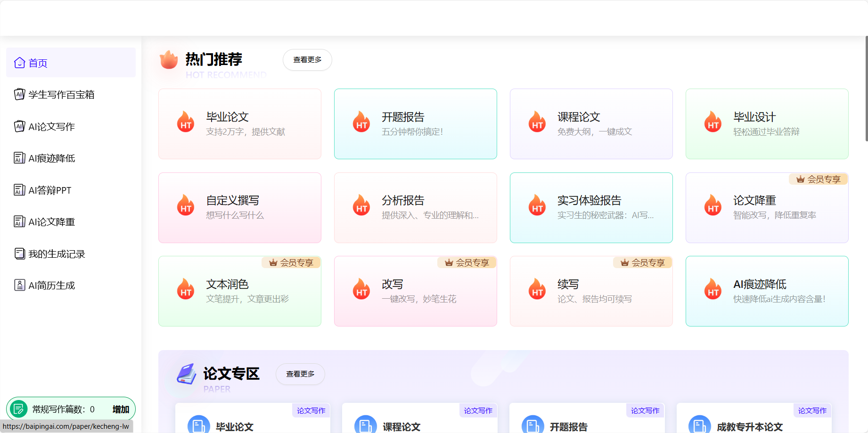Click the document icon on 开题报告 paper card
This screenshot has width=868, height=433.
533,424
